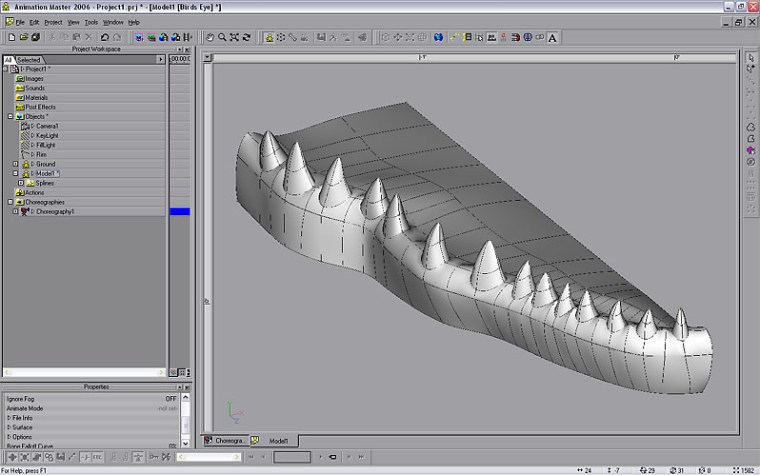Viewport: 760px width, 475px height.
Task: Click the Properties panel scrollbar down arrow
Action: tap(185, 445)
